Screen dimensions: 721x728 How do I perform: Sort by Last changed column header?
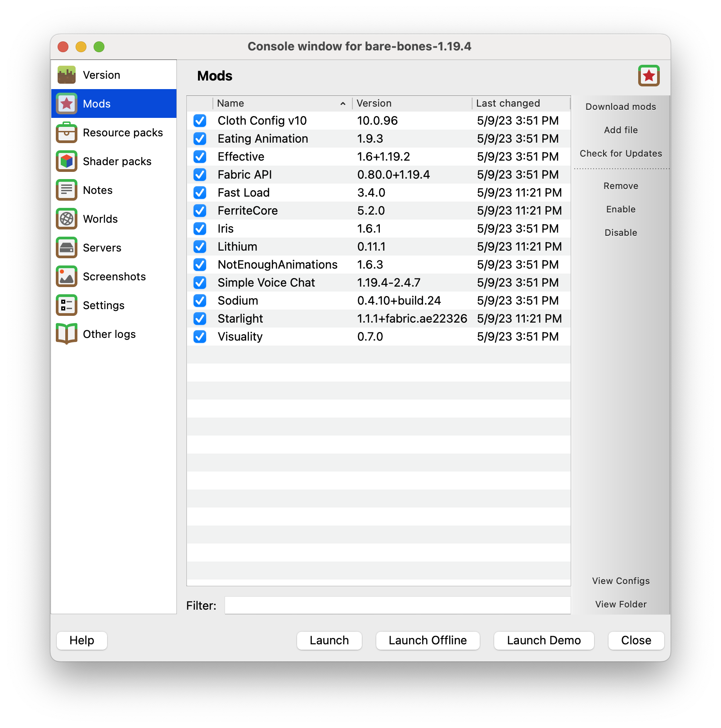[x=520, y=103]
